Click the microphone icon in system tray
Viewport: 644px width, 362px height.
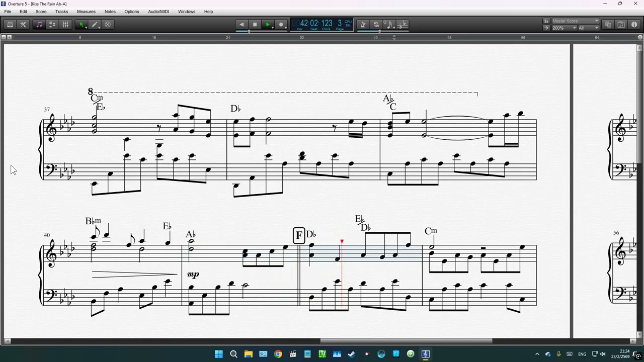pos(558,354)
